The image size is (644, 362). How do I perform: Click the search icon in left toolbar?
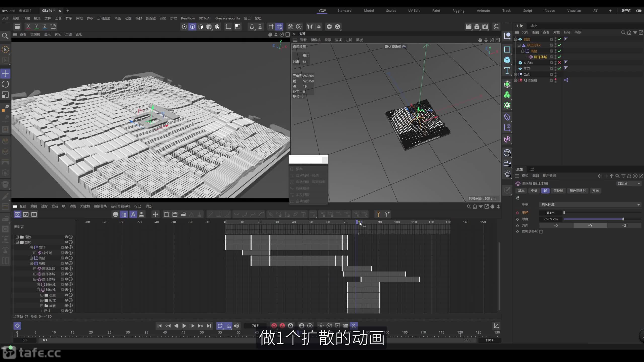click(5, 36)
